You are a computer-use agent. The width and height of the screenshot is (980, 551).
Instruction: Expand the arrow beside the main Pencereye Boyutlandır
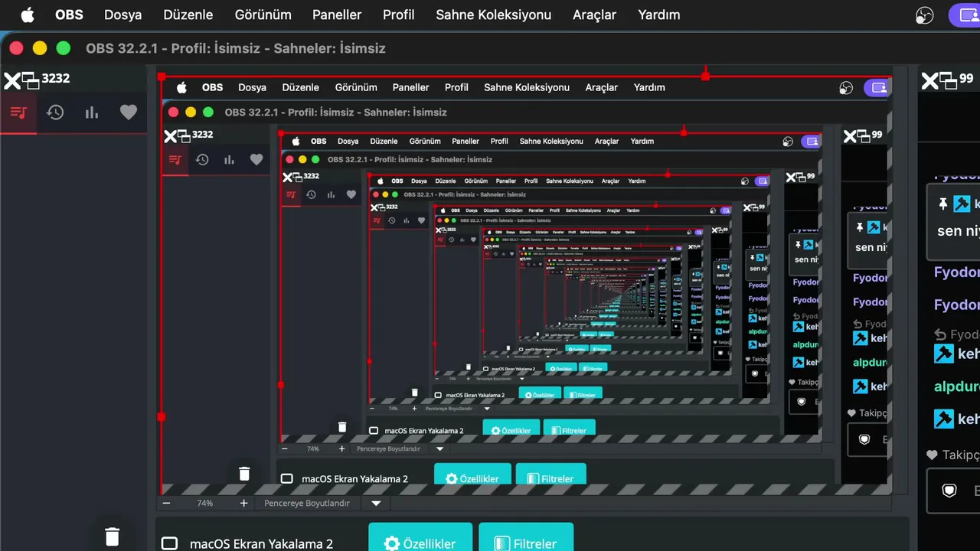pos(376,504)
